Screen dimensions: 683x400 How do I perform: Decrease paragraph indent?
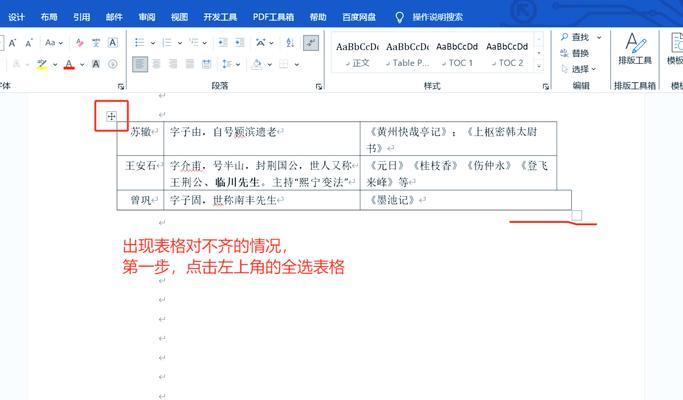pyautogui.click(x=223, y=43)
